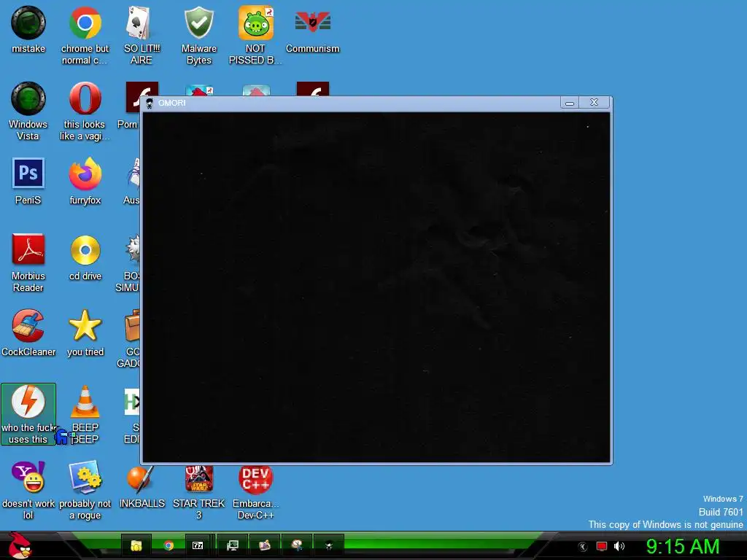The width and height of the screenshot is (747, 560).
Task: Select the 'Windows Vista' desktop icon
Action: [28, 111]
